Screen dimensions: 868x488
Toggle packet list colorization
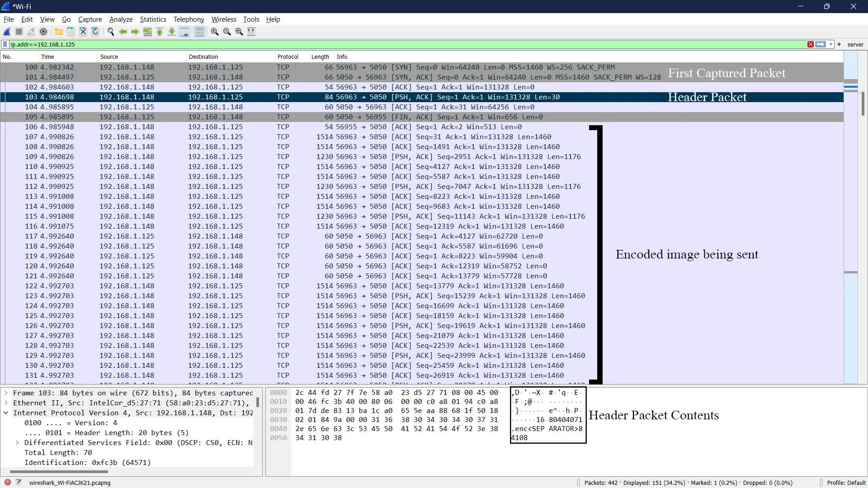tap(199, 32)
